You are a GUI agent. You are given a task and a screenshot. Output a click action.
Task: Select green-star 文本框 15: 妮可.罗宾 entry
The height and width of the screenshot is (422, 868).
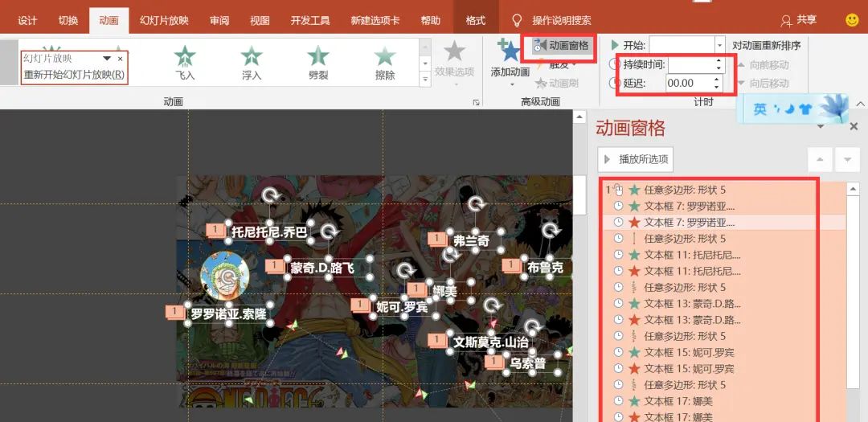(x=725, y=352)
